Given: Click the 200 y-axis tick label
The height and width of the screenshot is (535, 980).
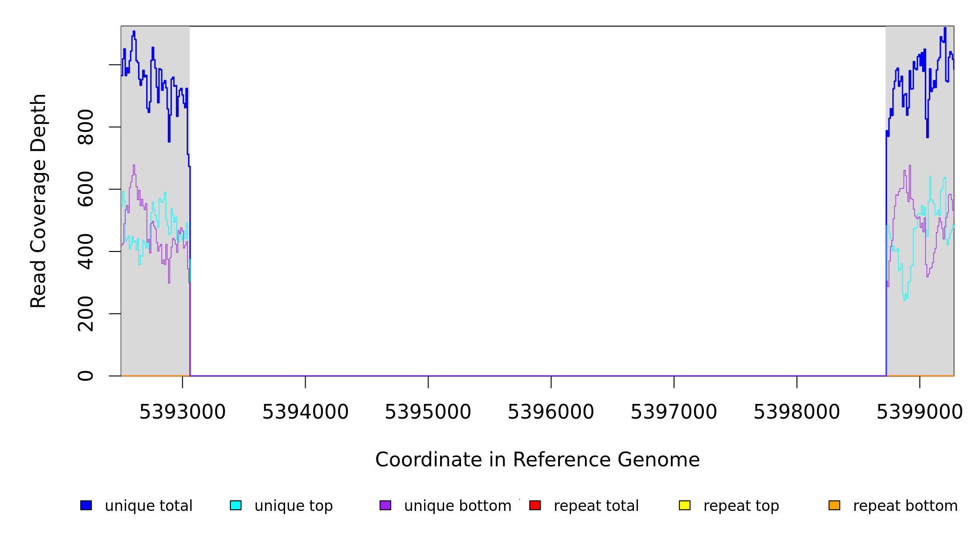Looking at the screenshot, I should coord(86,314).
